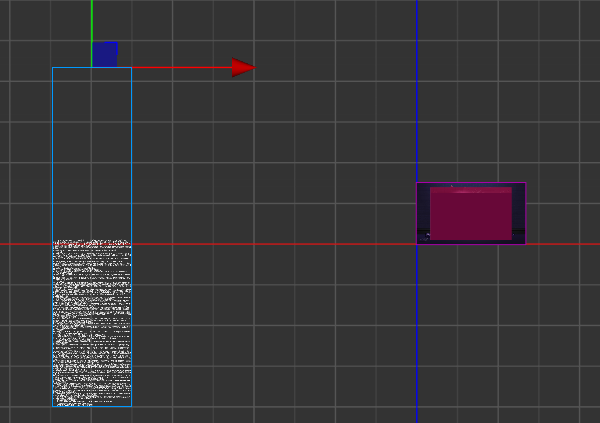The image size is (600, 423).
Task: Click the blue square plane handle on gizmo
Action: click(104, 54)
